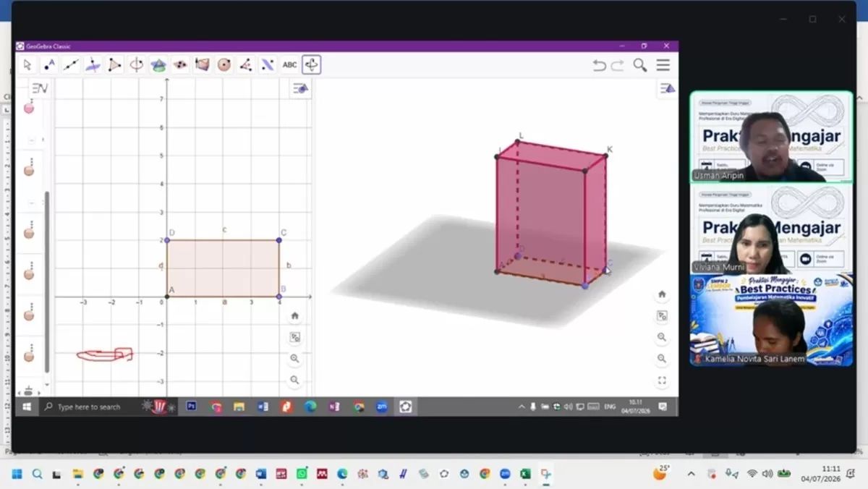Toggle visibility of fifth algebra object
The image size is (868, 489).
(29, 315)
